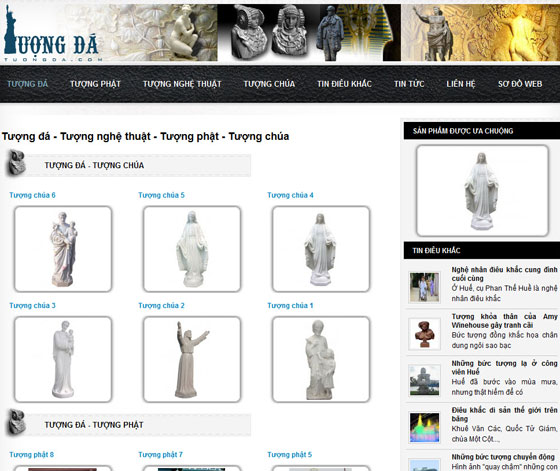Viewport: 560px width, 471px height.
Task: Click the Tượng chúa 6 link
Action: pyautogui.click(x=32, y=195)
